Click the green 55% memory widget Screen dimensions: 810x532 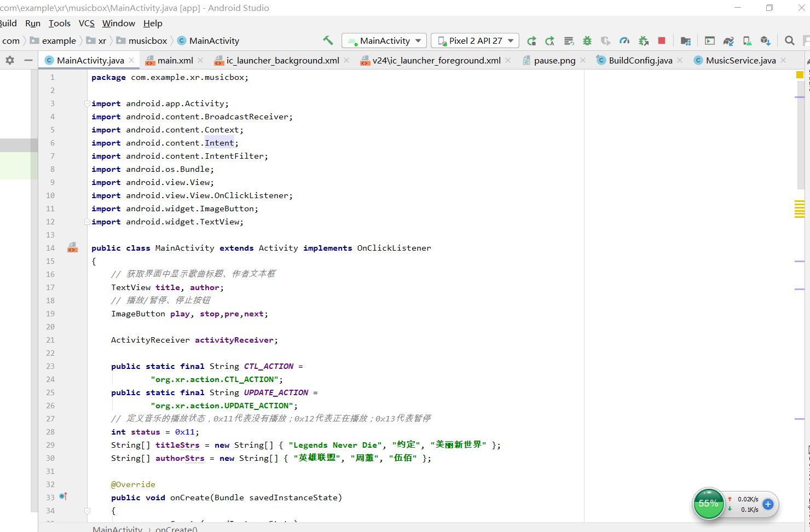pyautogui.click(x=709, y=504)
